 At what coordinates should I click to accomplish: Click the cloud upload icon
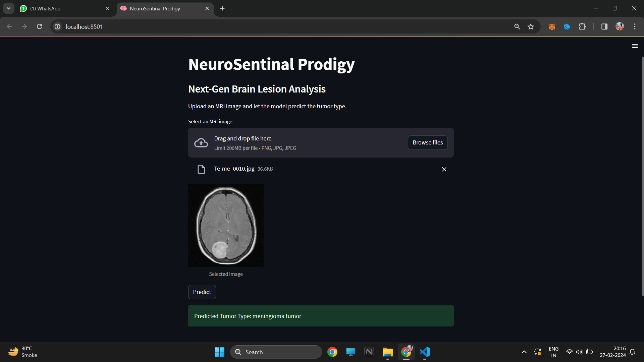pyautogui.click(x=201, y=143)
